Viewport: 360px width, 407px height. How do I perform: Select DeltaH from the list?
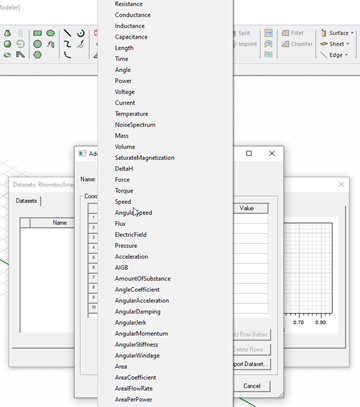coord(124,169)
